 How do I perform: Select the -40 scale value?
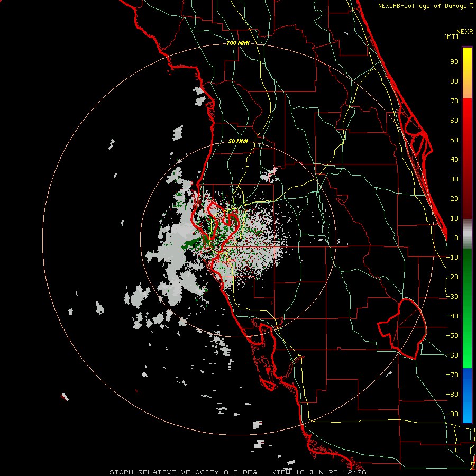[x=452, y=316]
